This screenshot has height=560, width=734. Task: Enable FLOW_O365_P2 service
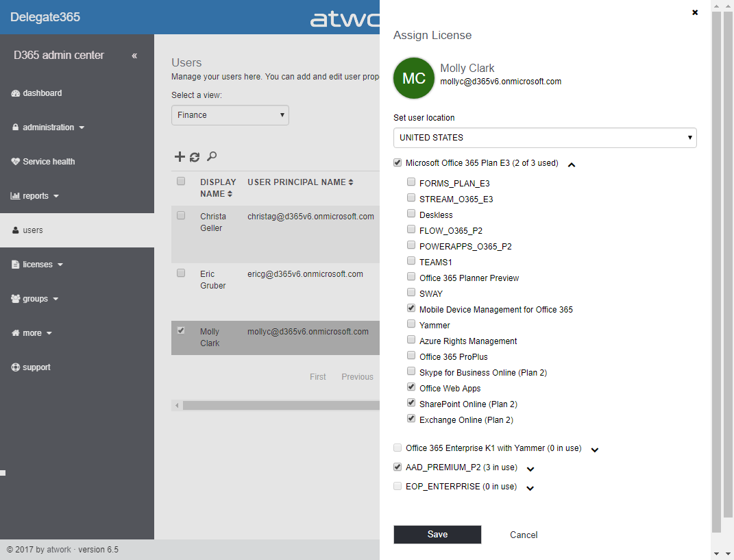pos(411,229)
